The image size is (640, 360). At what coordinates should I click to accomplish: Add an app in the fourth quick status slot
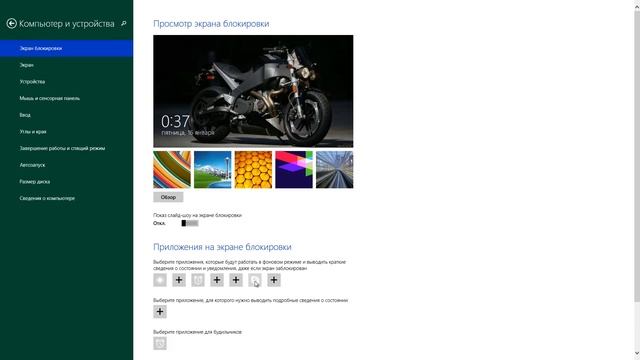[x=217, y=280]
